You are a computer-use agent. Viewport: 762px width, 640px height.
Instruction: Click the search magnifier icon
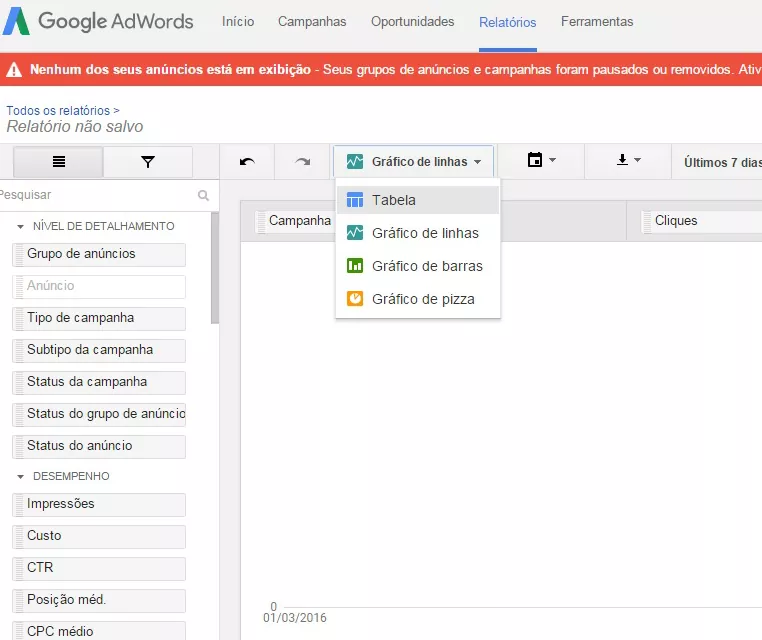(x=204, y=195)
